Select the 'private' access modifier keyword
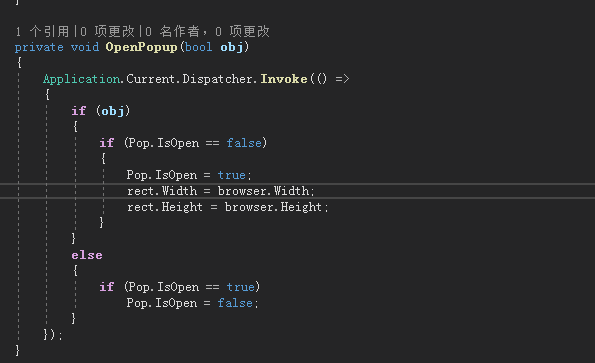Viewport: 595px width, 363px height. click(39, 47)
